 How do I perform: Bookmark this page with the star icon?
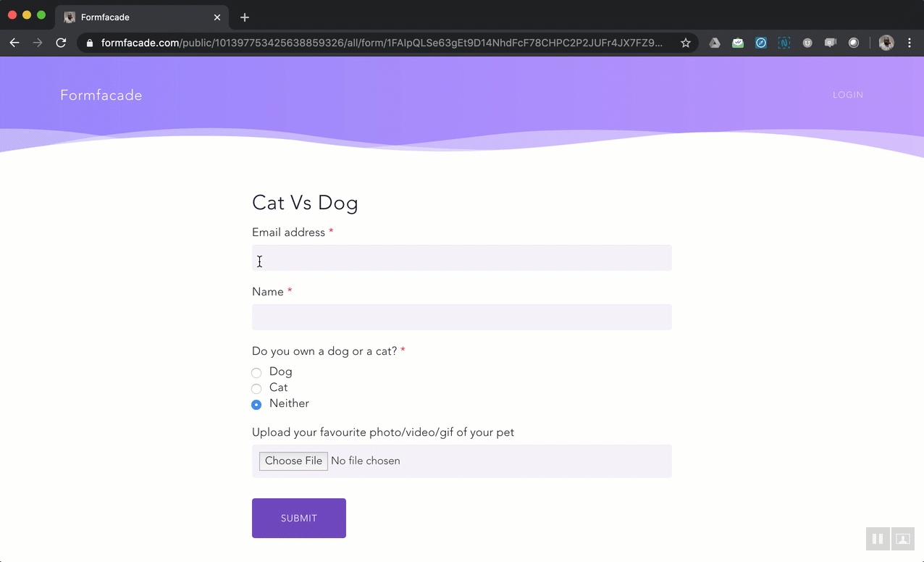click(x=686, y=43)
